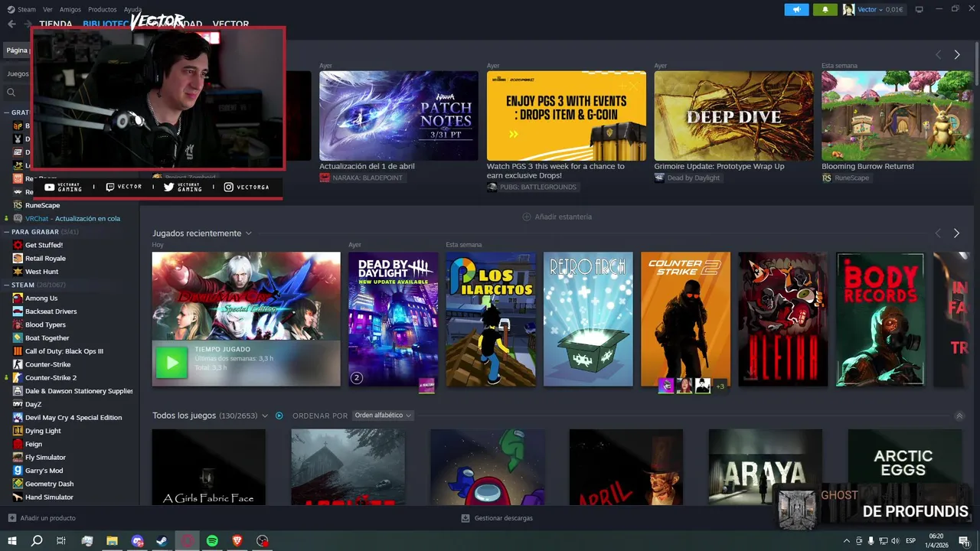The height and width of the screenshot is (551, 980).
Task: Click the Boat Together game icon
Action: pyautogui.click(x=18, y=337)
